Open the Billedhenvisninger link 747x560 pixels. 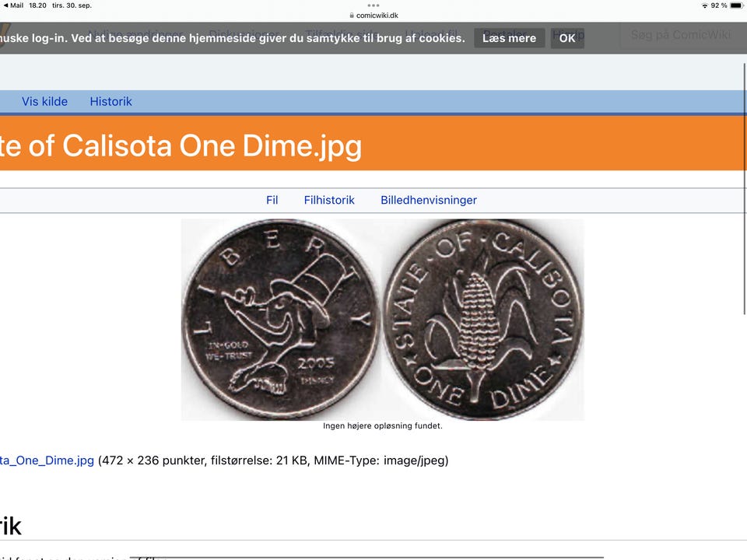tap(429, 200)
